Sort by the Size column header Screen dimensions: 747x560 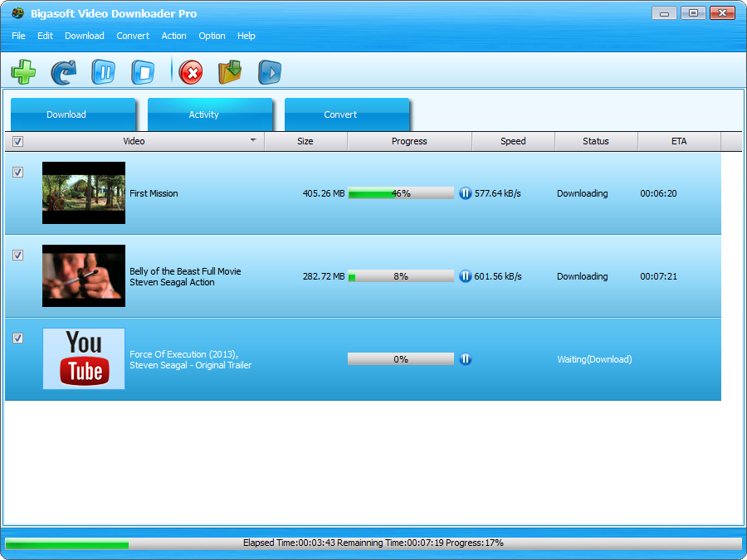pos(305,141)
